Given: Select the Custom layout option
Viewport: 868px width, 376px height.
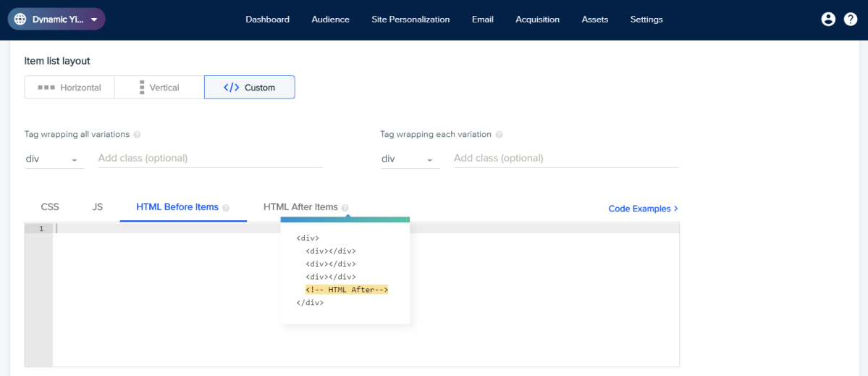Looking at the screenshot, I should (250, 88).
